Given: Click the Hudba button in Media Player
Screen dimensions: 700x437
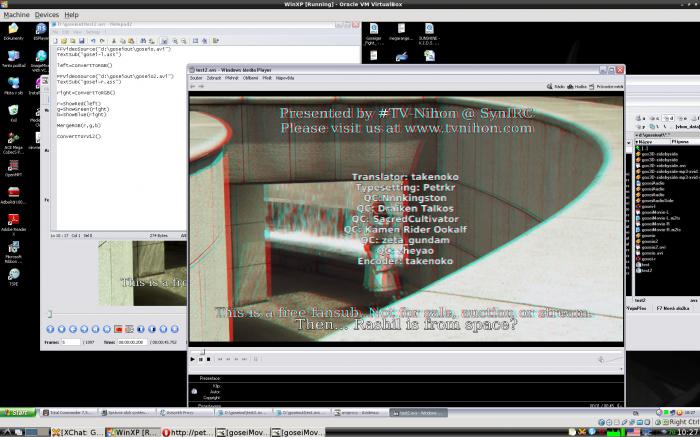Looking at the screenshot, I should pyautogui.click(x=577, y=87).
